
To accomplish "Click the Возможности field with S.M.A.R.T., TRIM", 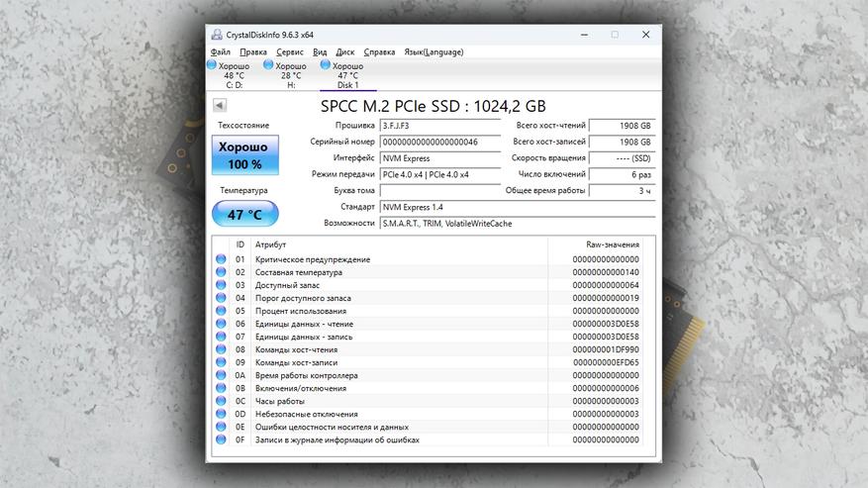I will tap(518, 224).
